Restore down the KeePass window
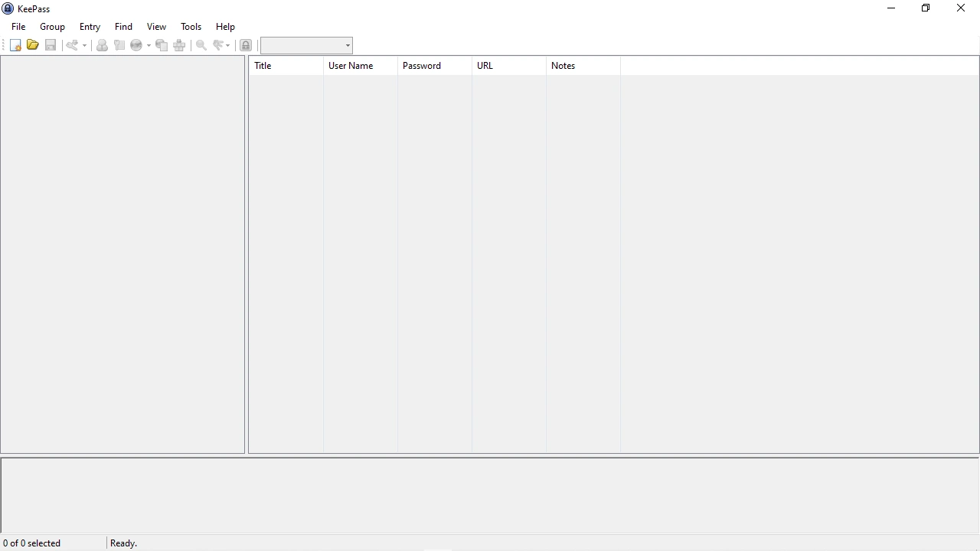This screenshot has width=980, height=551. coord(926,8)
